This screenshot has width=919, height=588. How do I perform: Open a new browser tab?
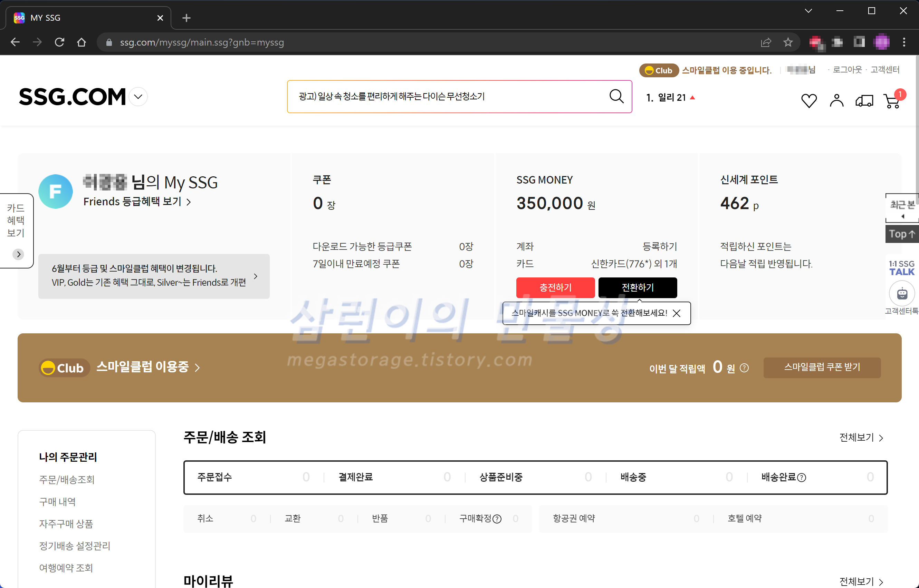[x=186, y=18]
